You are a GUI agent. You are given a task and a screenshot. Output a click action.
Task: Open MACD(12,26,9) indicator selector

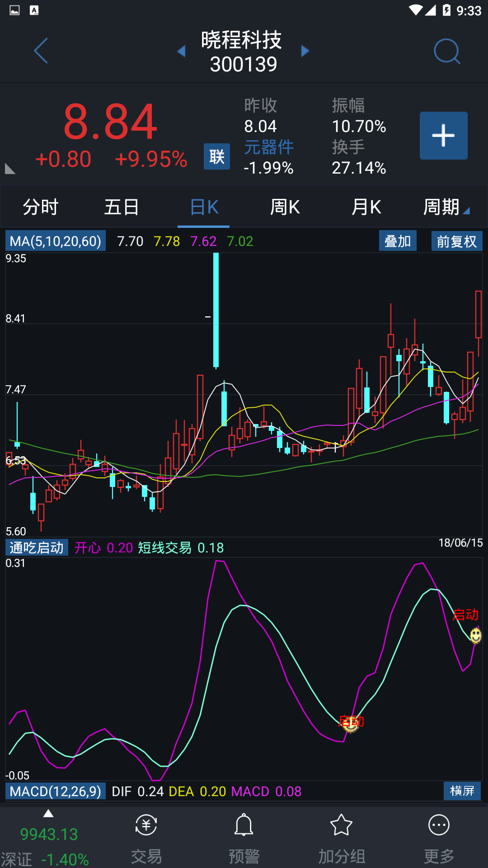click(x=56, y=791)
